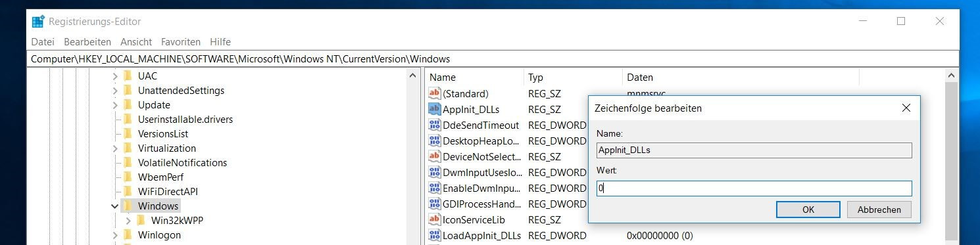This screenshot has width=980, height=245.
Task: Open the Favoriten menu
Action: pyautogui.click(x=181, y=41)
